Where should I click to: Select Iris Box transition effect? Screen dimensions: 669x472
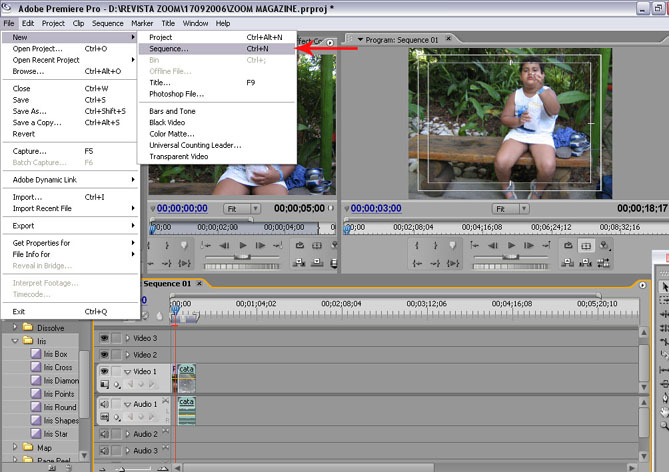point(54,354)
